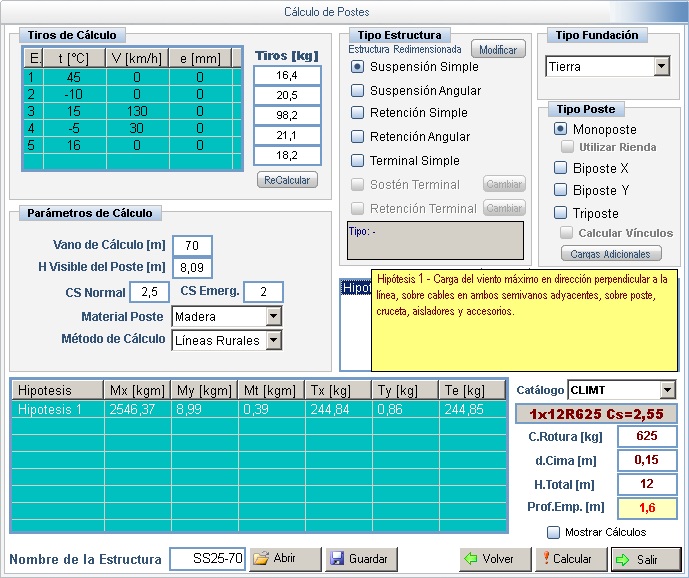Screen dimensions: 689x578
Task: Open the Método de Cálculo dropdown
Action: 273,340
